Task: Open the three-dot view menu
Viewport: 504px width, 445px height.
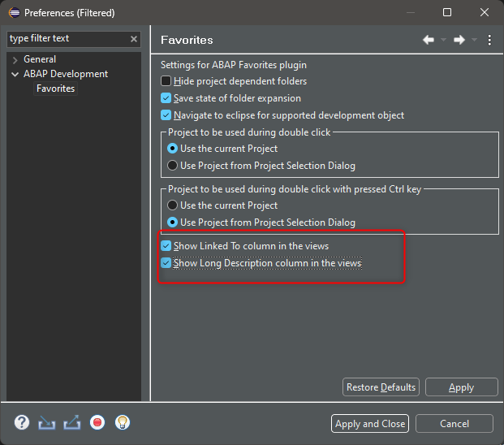Action: click(x=489, y=40)
